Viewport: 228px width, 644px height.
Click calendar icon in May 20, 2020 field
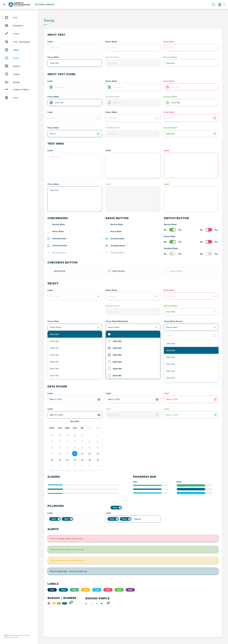point(99,415)
